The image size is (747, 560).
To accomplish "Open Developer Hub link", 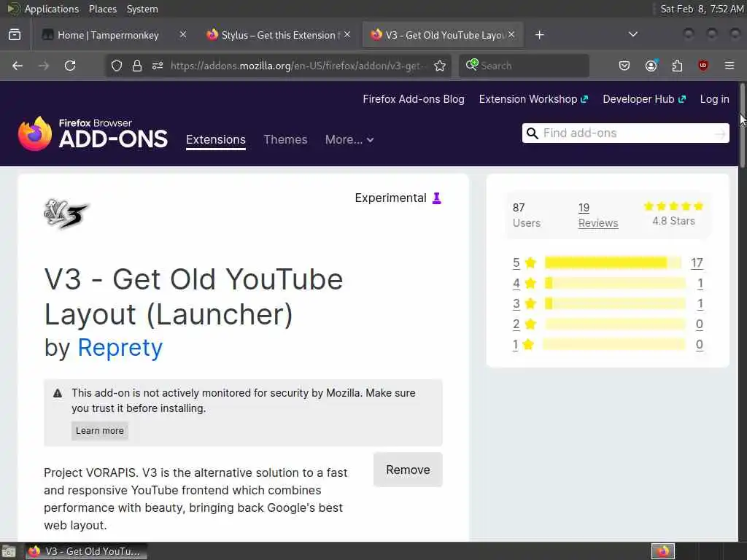I will tap(644, 99).
